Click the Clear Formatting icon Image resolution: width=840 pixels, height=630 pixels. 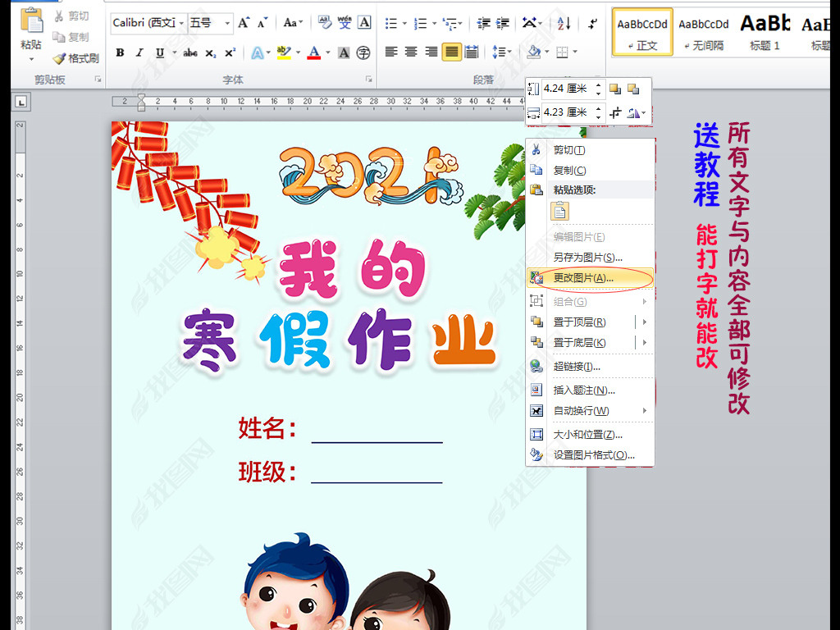click(x=325, y=22)
